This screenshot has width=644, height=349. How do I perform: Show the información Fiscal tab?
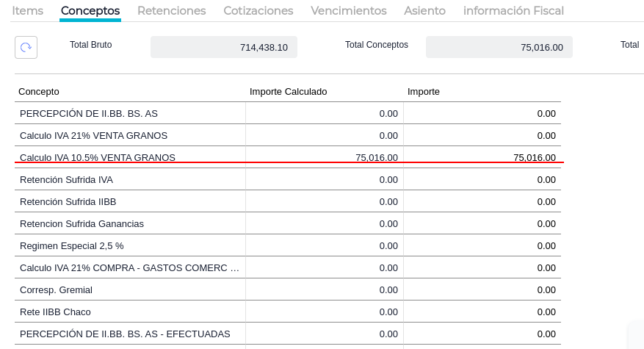tap(513, 11)
